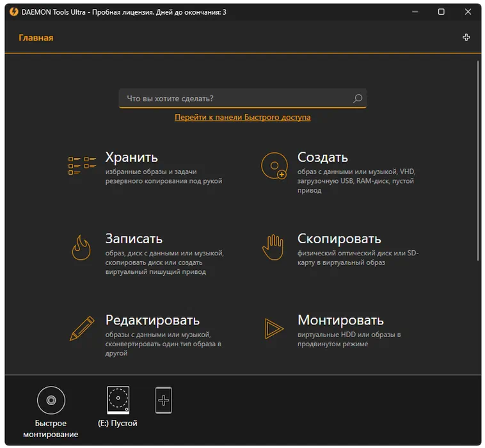Click description text under Хранить
This screenshot has width=485, height=448.
click(x=164, y=177)
